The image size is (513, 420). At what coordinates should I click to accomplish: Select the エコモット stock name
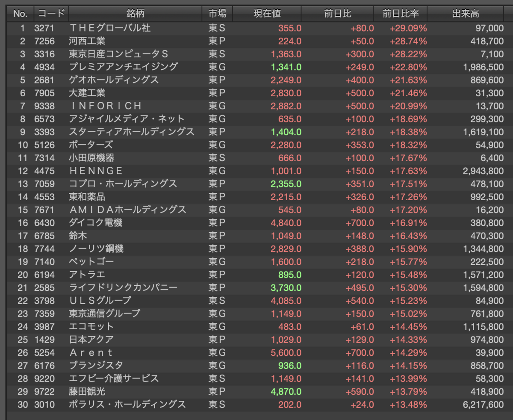click(x=91, y=327)
